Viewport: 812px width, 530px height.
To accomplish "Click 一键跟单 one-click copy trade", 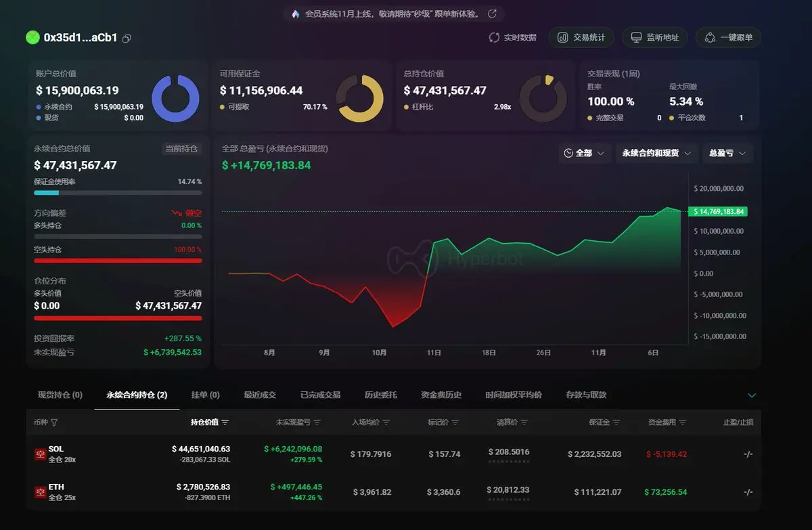I will [x=728, y=38].
